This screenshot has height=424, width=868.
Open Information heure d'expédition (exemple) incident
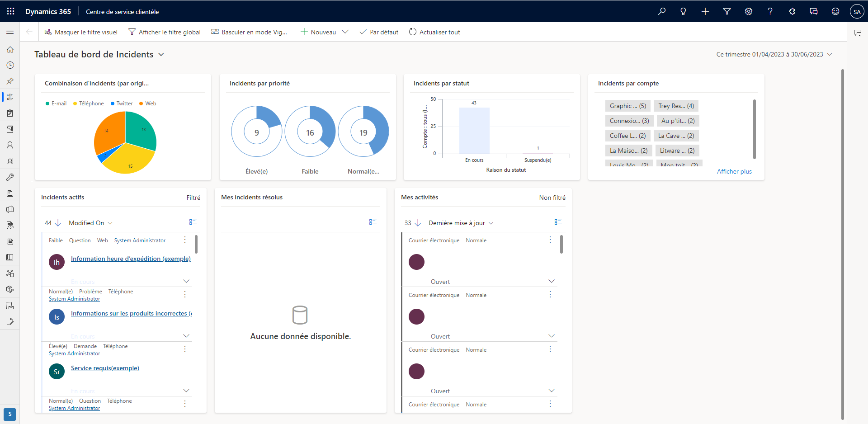point(131,259)
